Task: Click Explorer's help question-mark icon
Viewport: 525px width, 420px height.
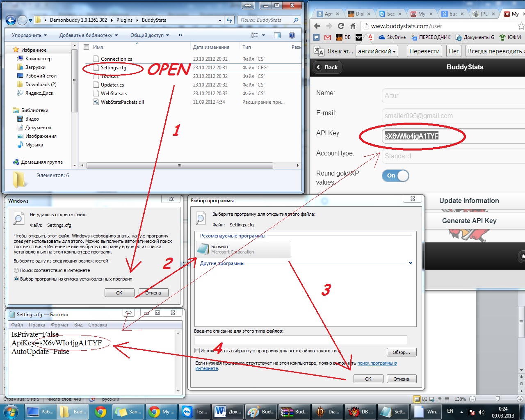Action: [x=292, y=35]
